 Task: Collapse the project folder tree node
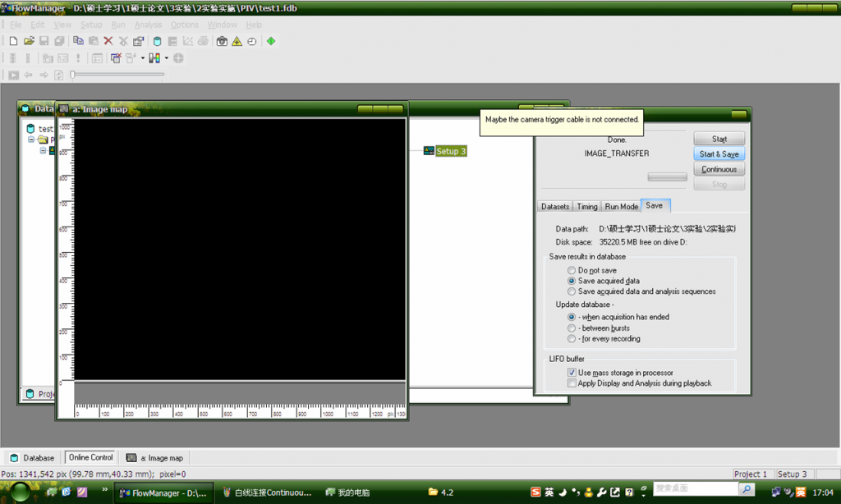point(31,140)
